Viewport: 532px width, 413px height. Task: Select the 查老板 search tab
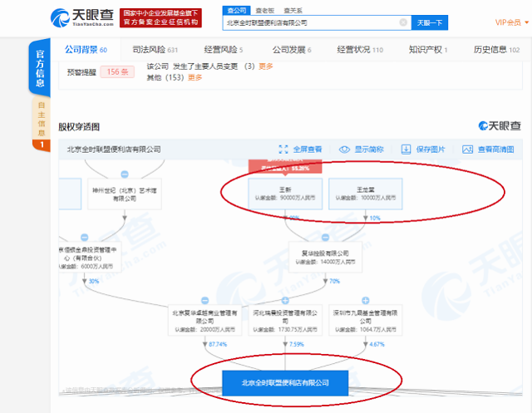point(264,11)
